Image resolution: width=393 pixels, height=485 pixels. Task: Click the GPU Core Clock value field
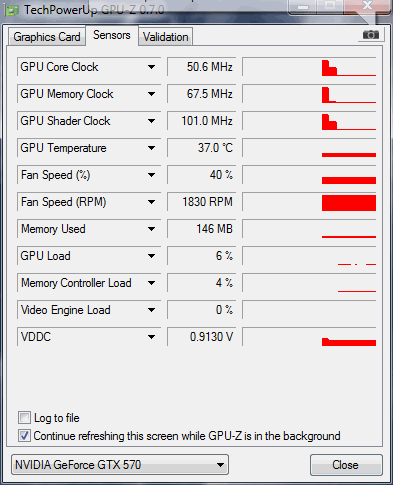202,67
